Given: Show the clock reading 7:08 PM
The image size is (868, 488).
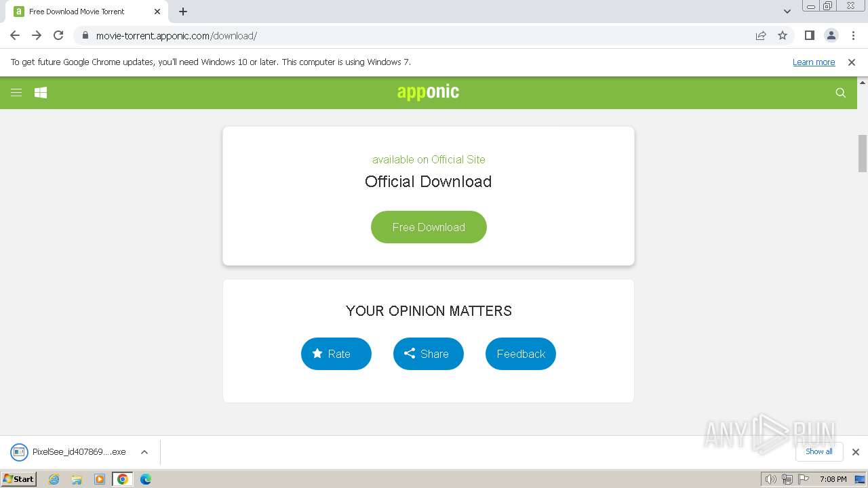Looking at the screenshot, I should click(833, 479).
